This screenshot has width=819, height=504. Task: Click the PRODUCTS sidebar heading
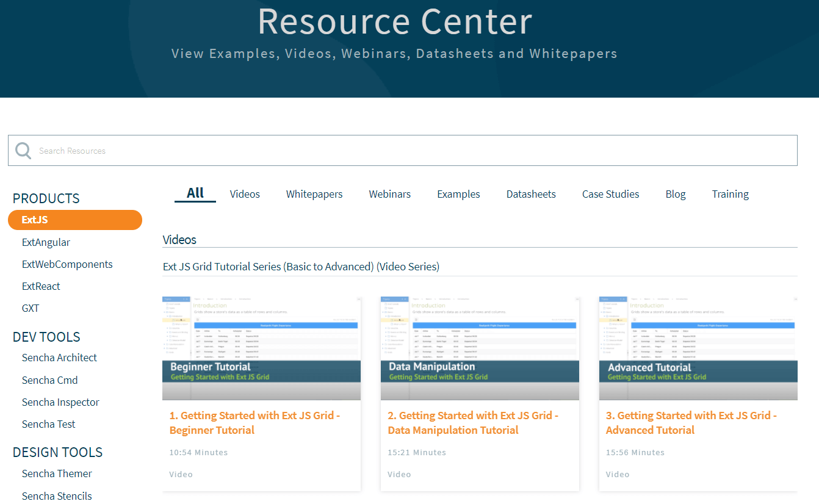46,198
